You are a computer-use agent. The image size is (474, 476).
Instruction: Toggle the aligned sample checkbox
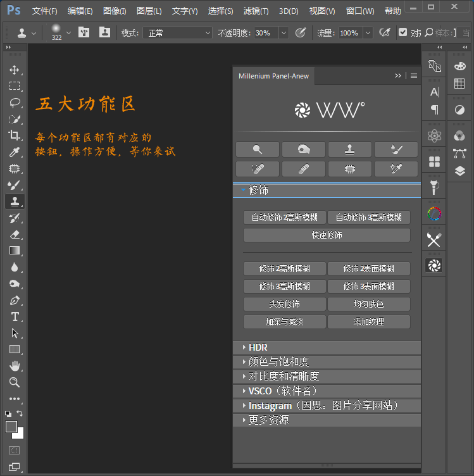(402, 32)
